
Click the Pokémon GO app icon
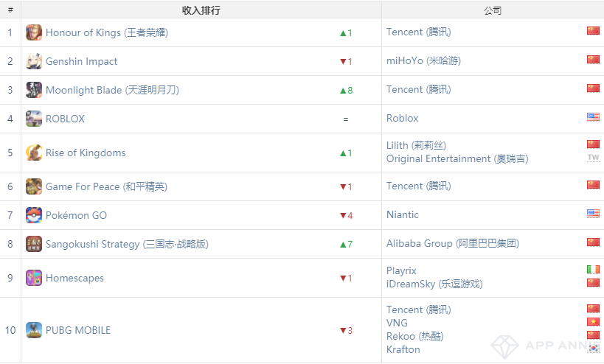tap(34, 215)
